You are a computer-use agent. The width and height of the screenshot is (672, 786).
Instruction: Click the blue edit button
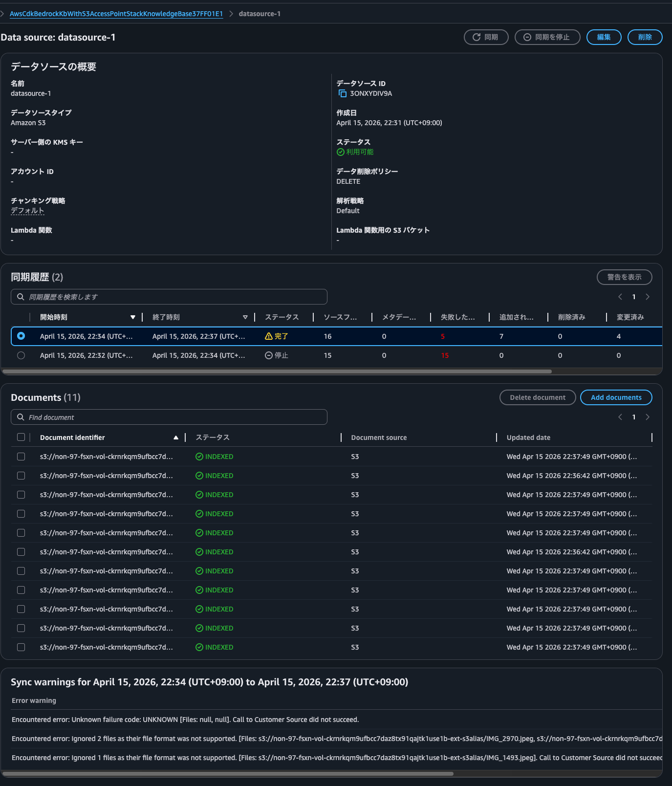604,37
